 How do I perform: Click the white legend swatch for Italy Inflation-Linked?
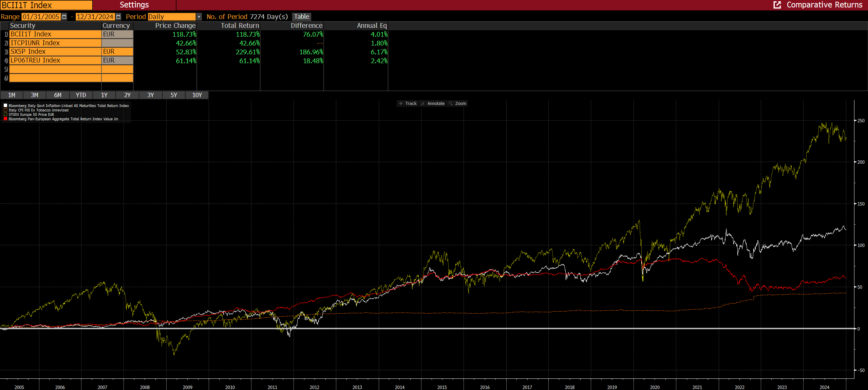tap(5, 106)
